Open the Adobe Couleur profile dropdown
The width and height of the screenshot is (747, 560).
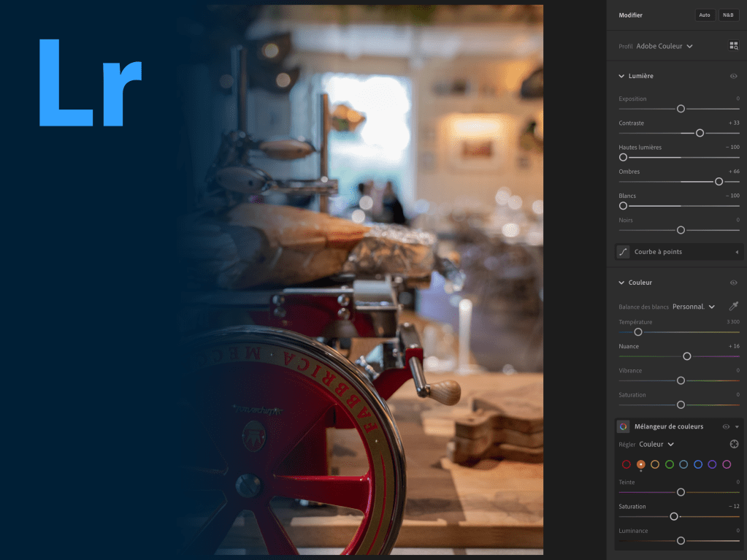pyautogui.click(x=664, y=46)
